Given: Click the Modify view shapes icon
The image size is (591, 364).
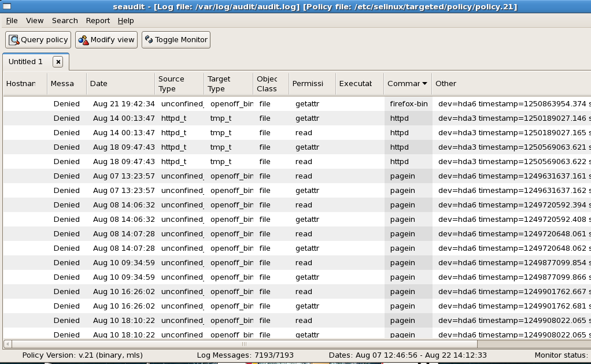Looking at the screenshot, I should 83,40.
